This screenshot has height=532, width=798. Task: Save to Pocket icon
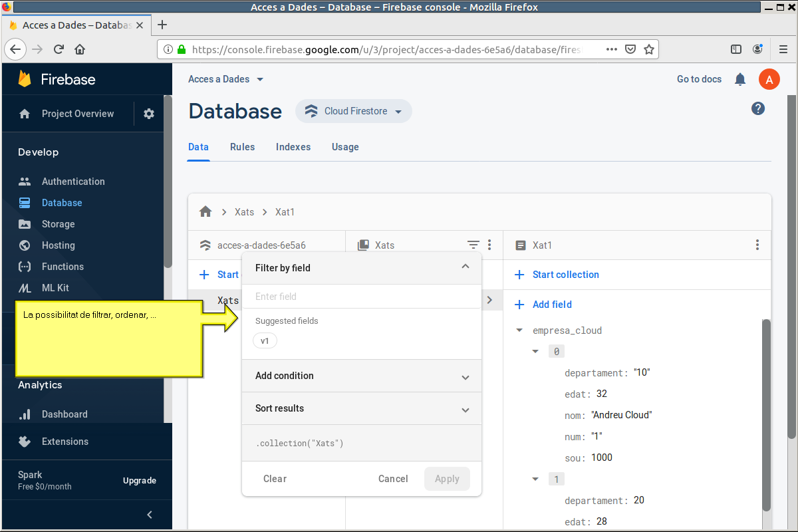[630, 49]
